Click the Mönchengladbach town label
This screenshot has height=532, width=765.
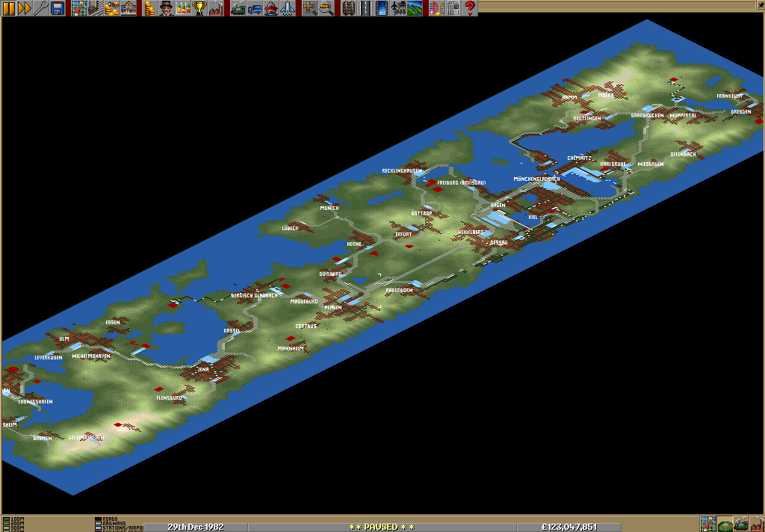[536, 179]
